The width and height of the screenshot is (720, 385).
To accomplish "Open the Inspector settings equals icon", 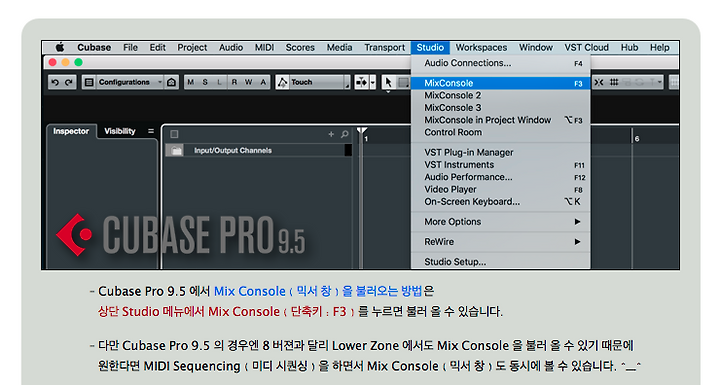I will 151,131.
